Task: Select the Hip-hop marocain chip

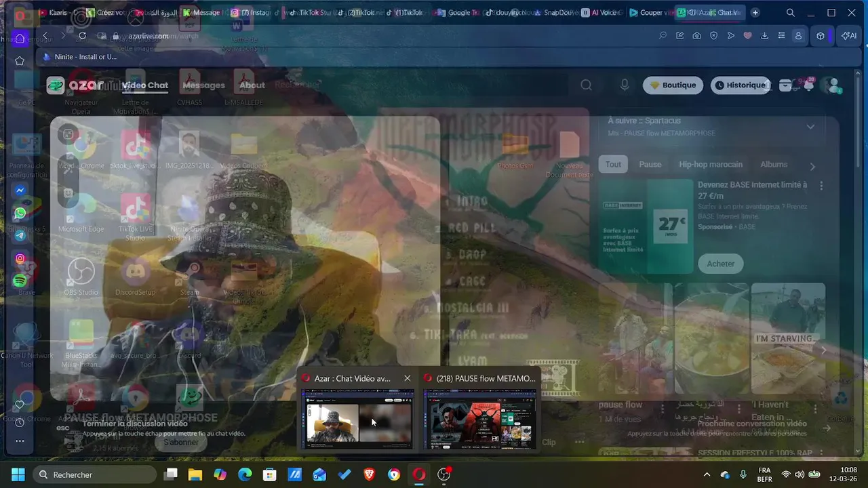Action: 711,164
